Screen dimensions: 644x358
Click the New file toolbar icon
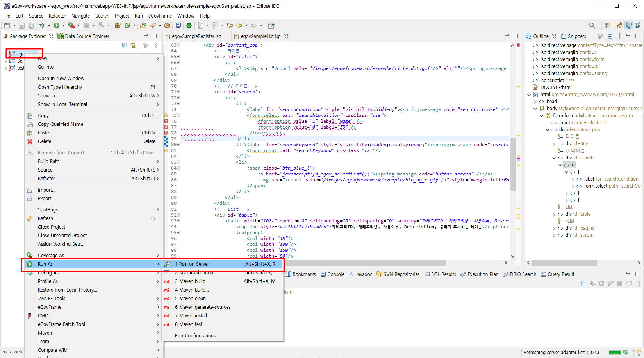coord(7,25)
